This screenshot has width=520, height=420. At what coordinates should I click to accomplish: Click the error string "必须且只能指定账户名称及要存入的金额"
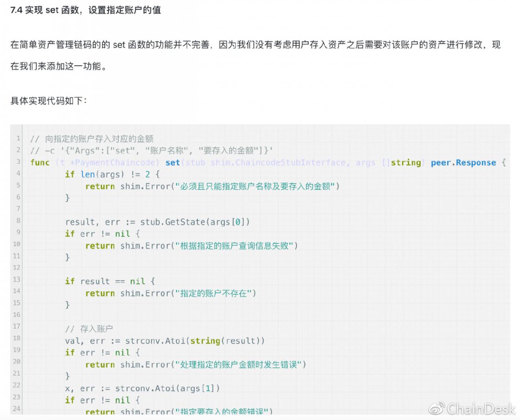pyautogui.click(x=257, y=186)
